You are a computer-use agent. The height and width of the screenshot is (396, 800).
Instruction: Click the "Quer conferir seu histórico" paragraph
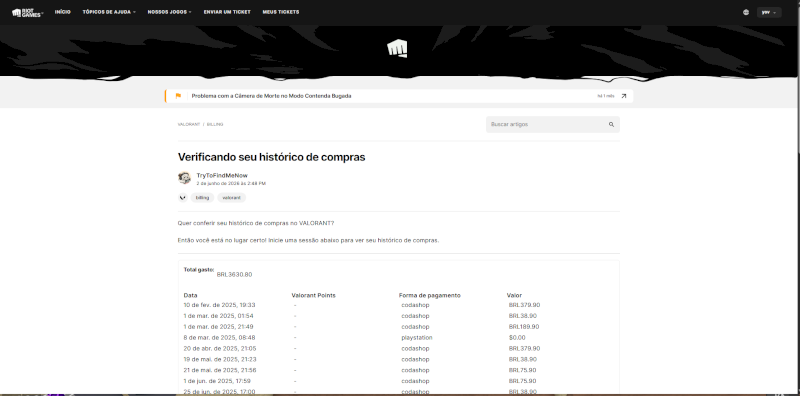click(x=256, y=223)
